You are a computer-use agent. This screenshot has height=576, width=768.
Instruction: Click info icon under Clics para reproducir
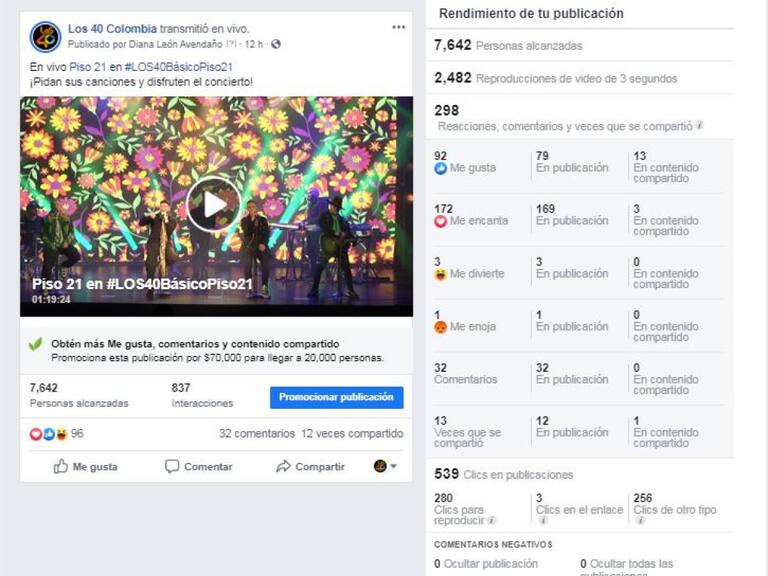pyautogui.click(x=492, y=521)
